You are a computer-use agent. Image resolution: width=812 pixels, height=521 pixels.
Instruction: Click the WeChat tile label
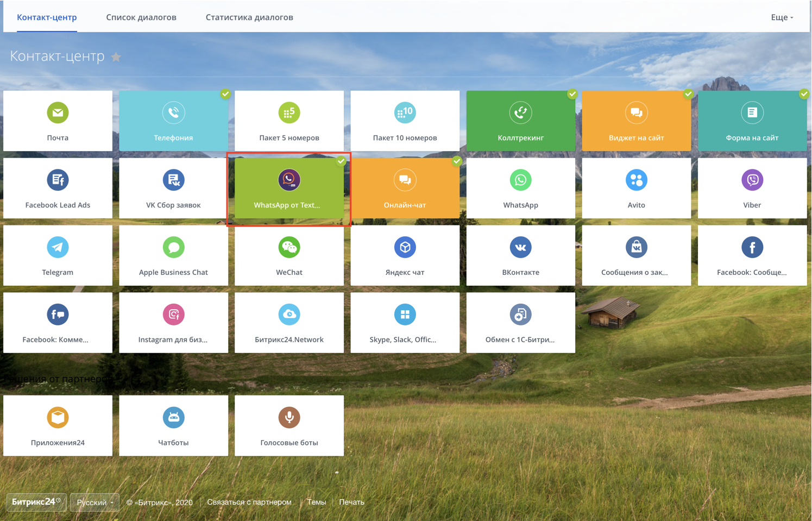click(289, 273)
